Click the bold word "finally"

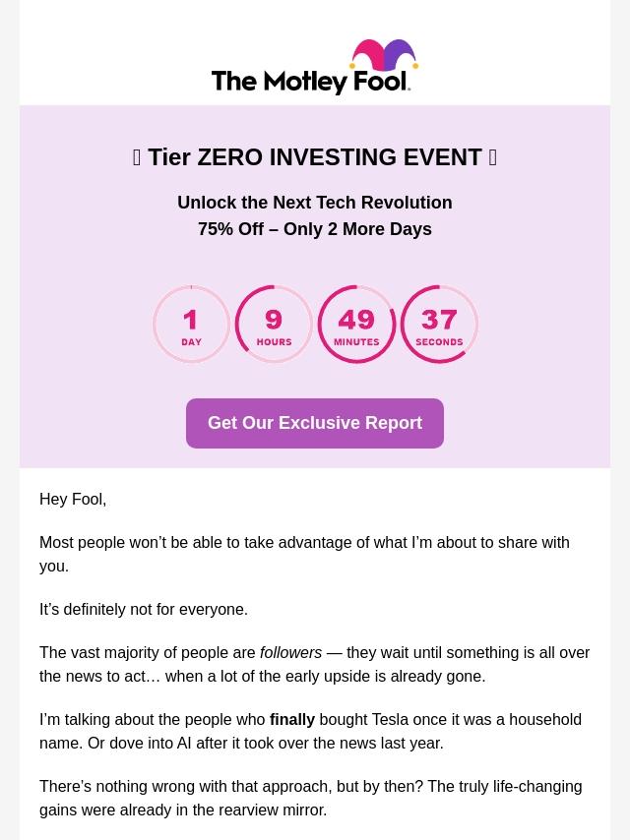click(292, 720)
